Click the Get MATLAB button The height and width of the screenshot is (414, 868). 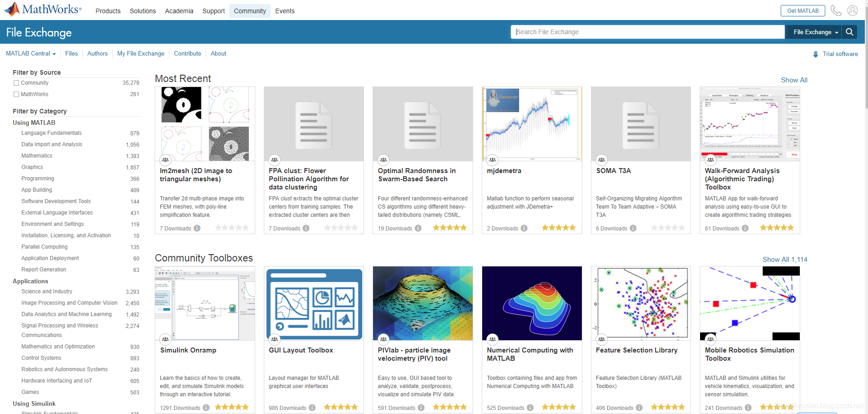(x=803, y=10)
